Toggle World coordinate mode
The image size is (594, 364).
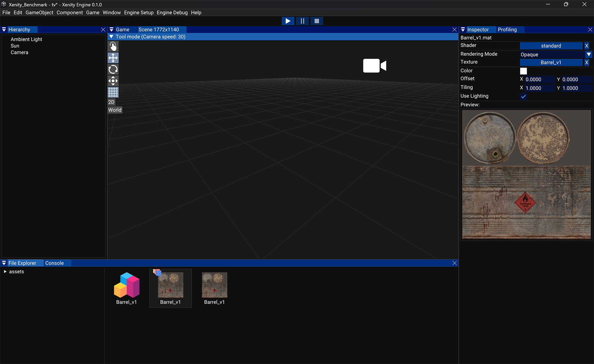coord(115,110)
